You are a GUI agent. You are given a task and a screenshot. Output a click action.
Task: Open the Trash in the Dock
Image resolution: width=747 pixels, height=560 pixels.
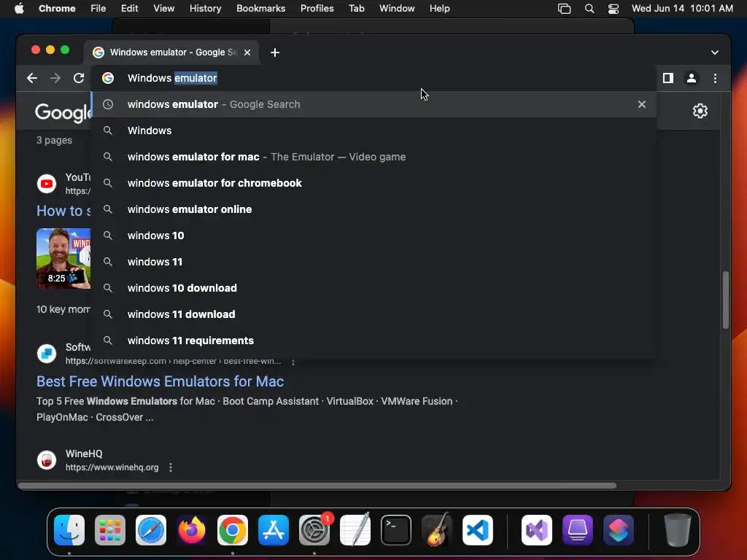(677, 530)
